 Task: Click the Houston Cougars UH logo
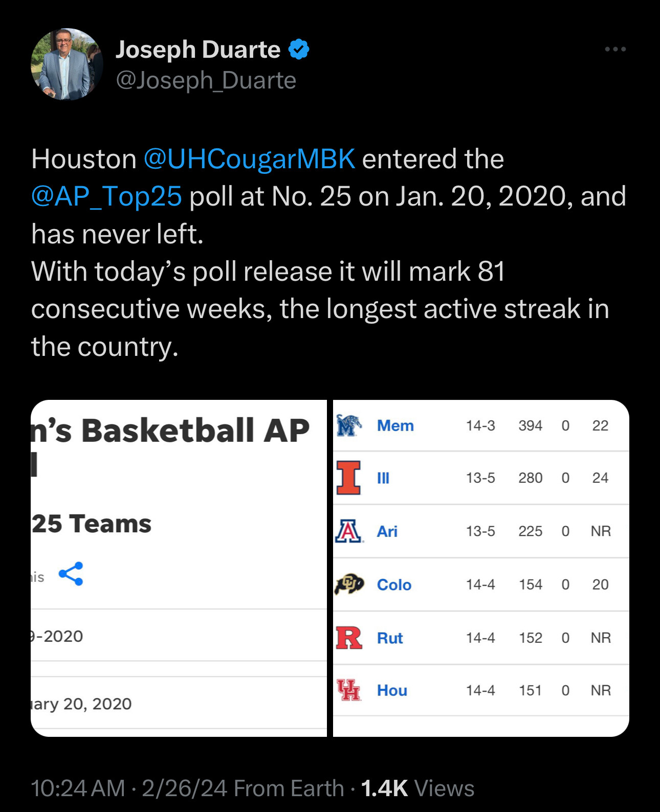[x=349, y=690]
